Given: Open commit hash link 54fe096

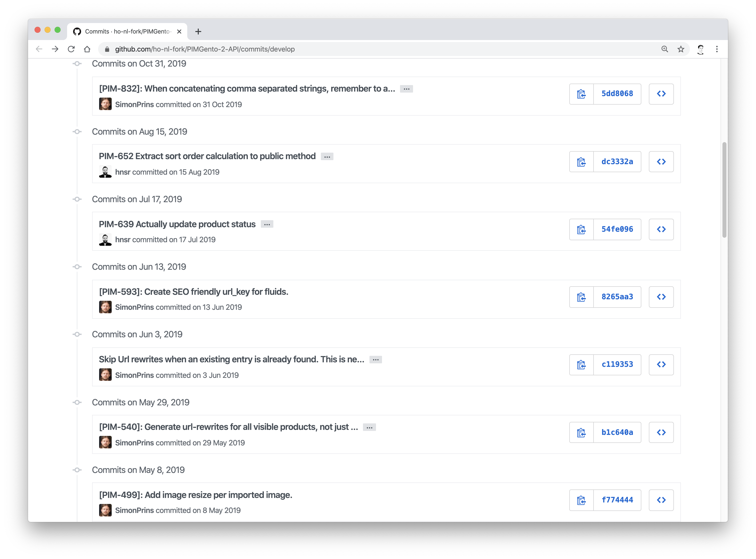Looking at the screenshot, I should point(617,229).
